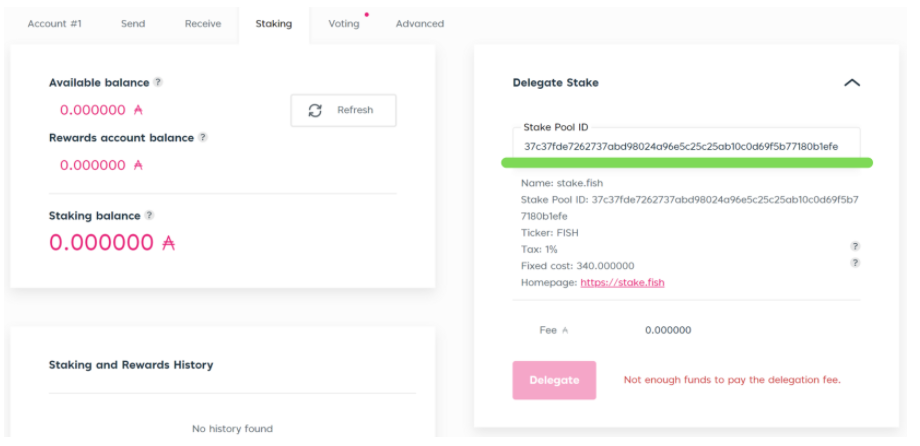Show the Staking balance info tooltip icon
920x446 pixels.
coord(150,215)
